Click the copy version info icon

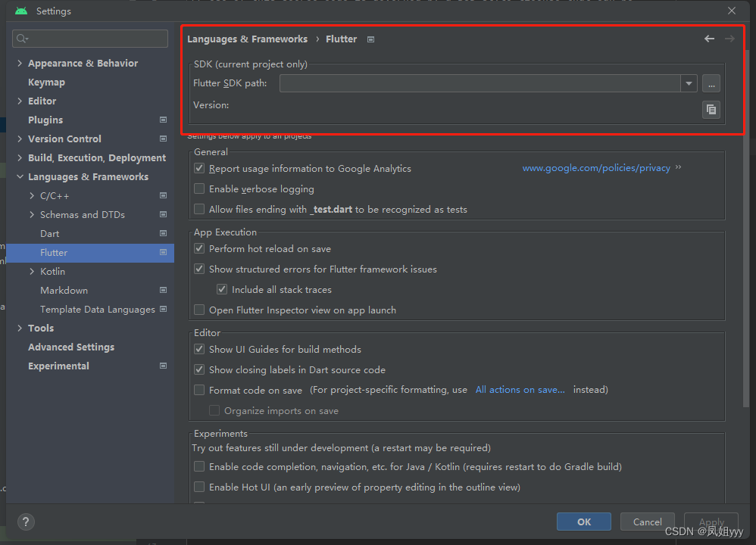711,110
